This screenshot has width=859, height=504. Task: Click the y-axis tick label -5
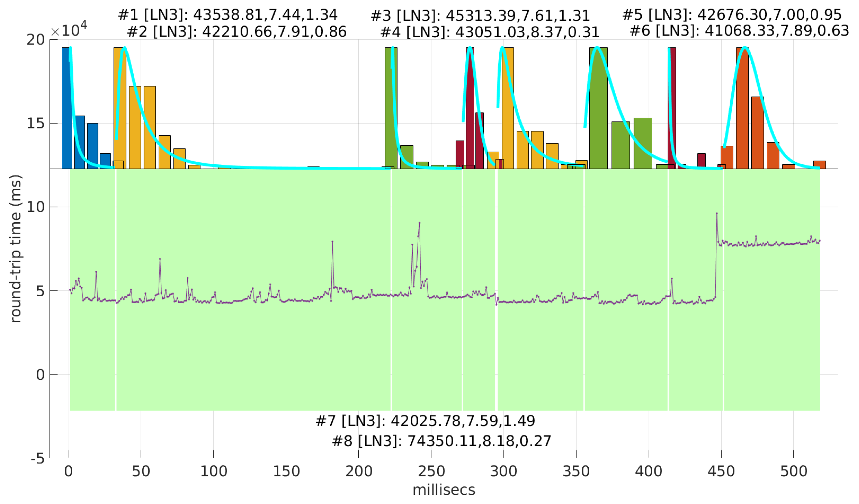click(x=38, y=459)
